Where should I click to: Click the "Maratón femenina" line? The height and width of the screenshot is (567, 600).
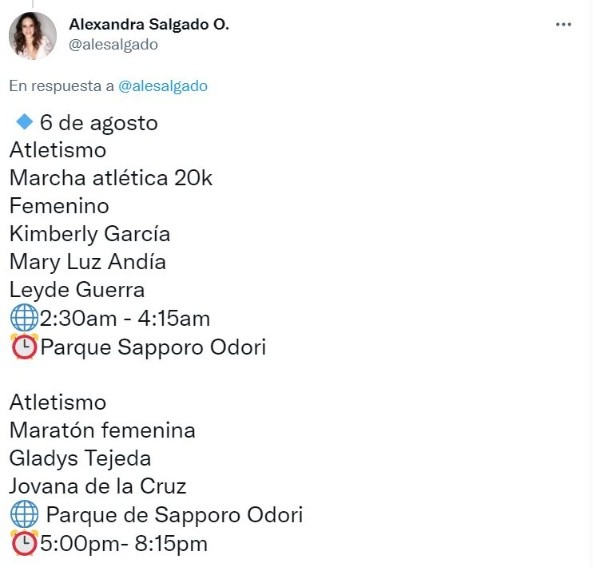click(103, 431)
